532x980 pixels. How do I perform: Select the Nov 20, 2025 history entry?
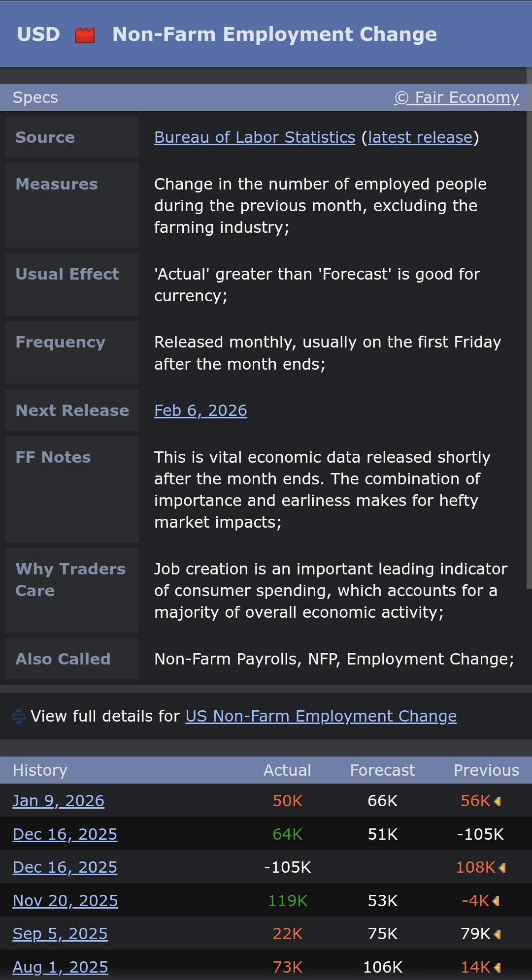[65, 901]
